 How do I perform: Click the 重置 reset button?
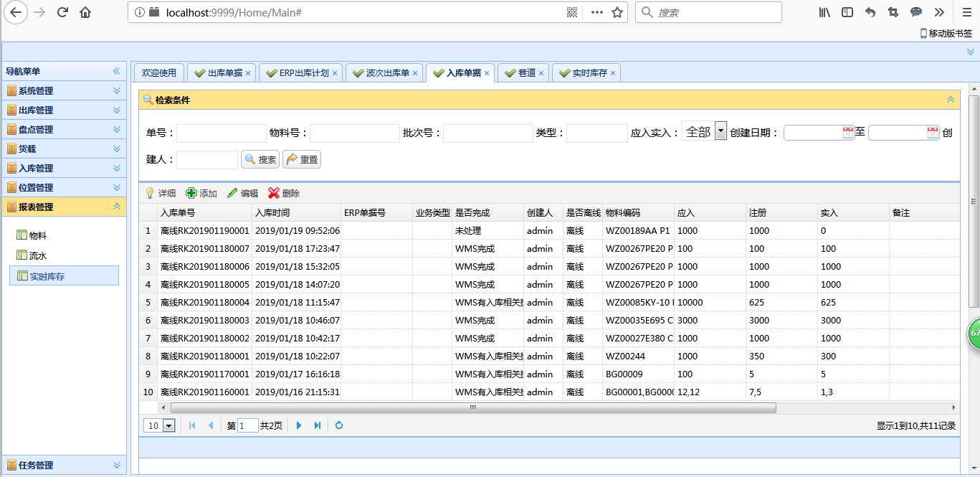(302, 159)
